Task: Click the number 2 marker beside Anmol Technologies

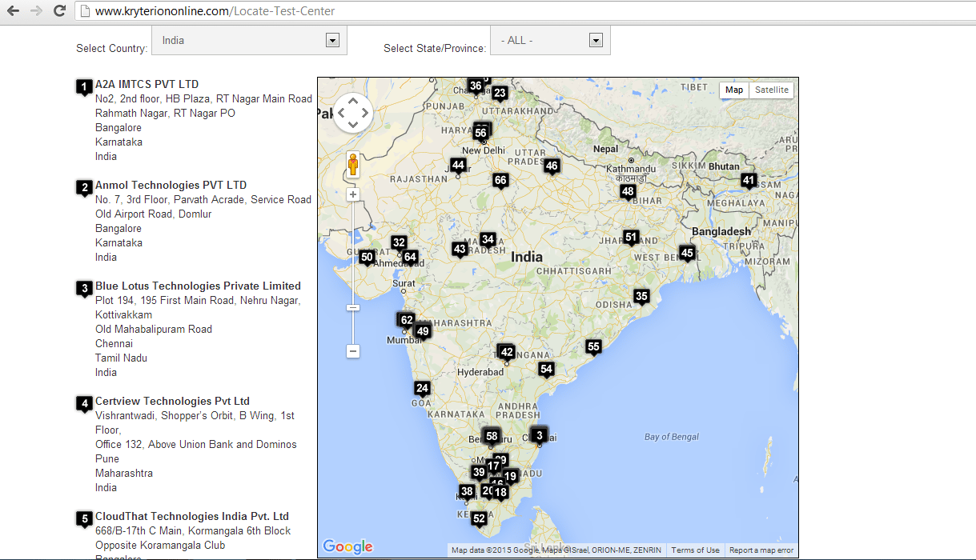Action: pos(84,188)
